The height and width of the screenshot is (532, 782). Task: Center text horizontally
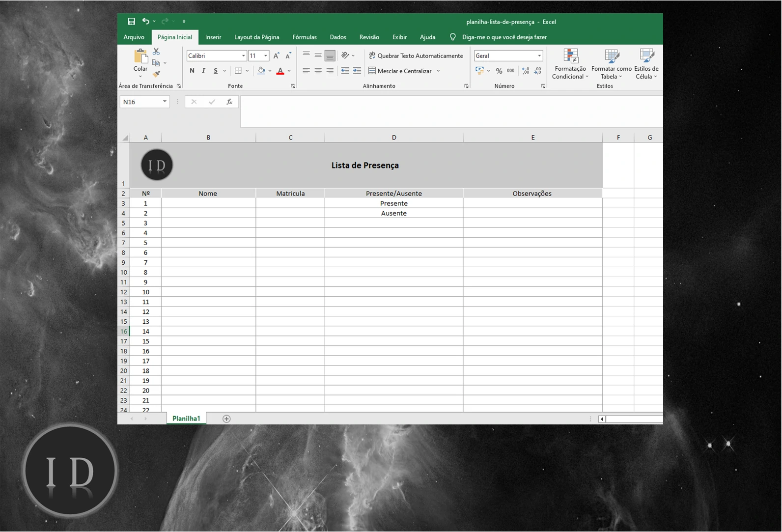pos(318,71)
